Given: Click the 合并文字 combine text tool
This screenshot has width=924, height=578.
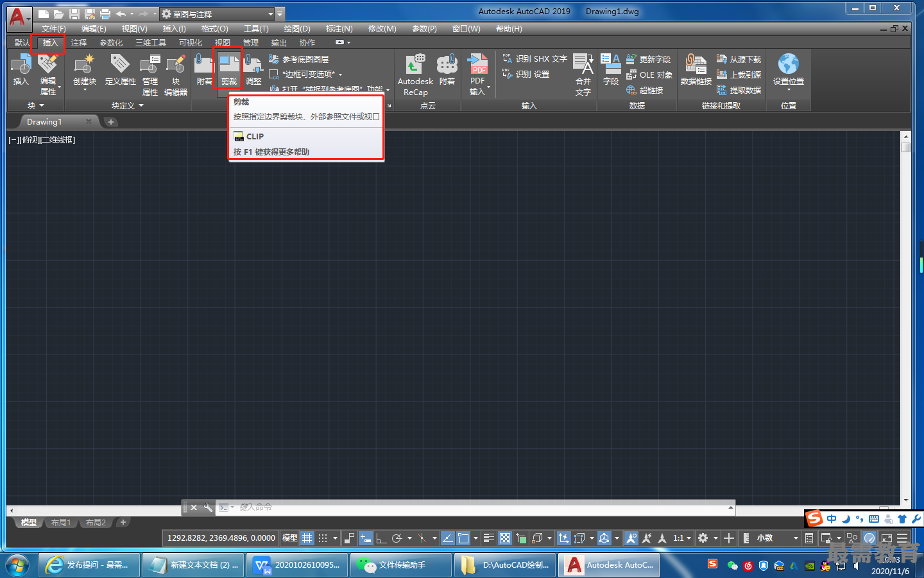Looking at the screenshot, I should 583,75.
